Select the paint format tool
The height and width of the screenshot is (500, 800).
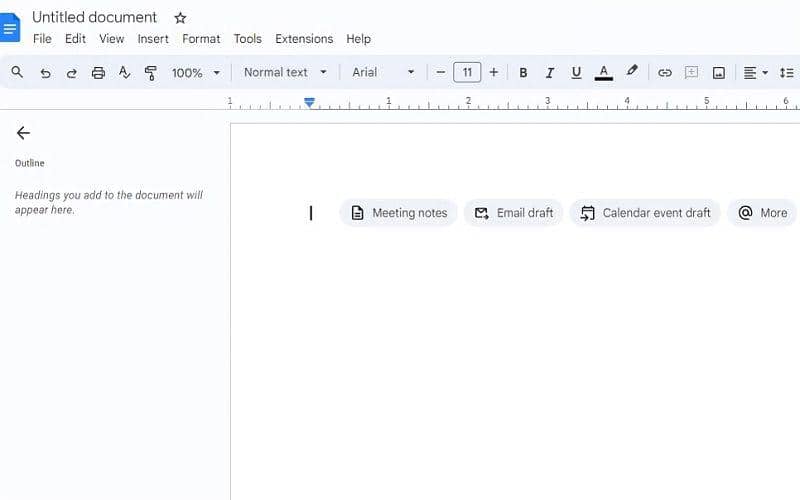[151, 72]
